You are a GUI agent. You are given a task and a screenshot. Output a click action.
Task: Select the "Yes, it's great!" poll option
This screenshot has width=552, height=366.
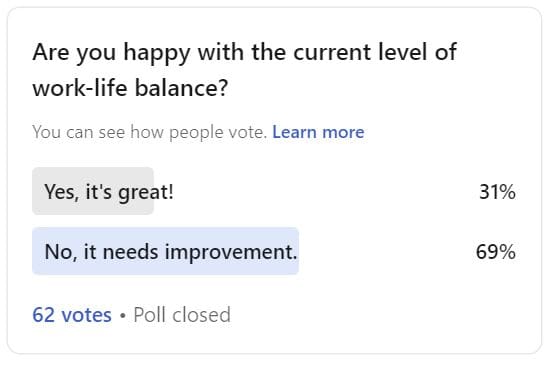[x=275, y=191]
